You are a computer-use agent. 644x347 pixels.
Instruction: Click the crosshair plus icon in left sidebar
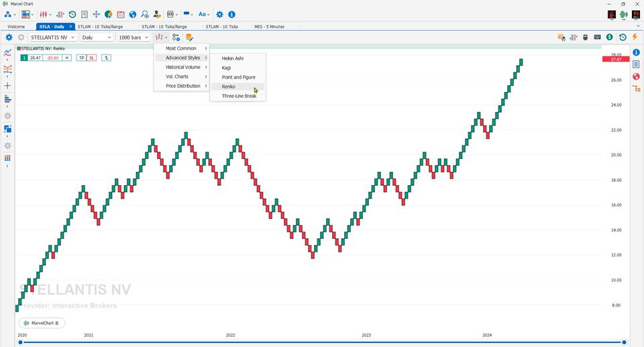click(7, 86)
